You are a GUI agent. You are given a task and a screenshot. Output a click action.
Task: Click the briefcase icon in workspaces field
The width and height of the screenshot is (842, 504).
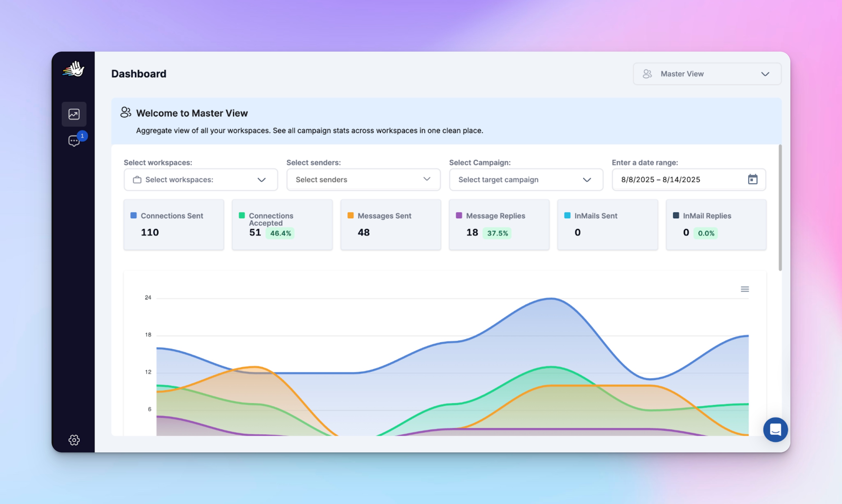click(137, 180)
